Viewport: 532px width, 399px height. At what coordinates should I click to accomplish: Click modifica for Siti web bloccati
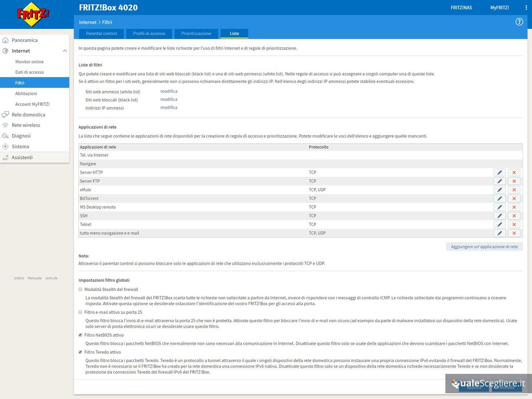(169, 100)
